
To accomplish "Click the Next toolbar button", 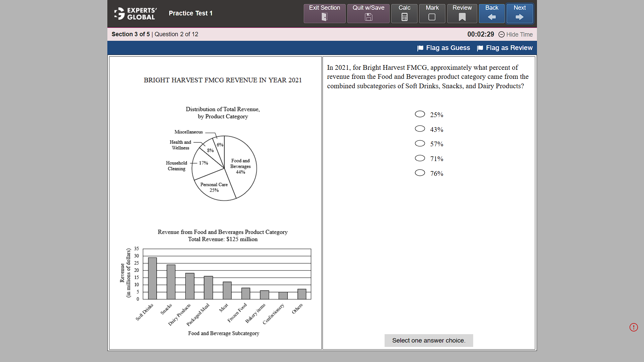I will coord(519,13).
